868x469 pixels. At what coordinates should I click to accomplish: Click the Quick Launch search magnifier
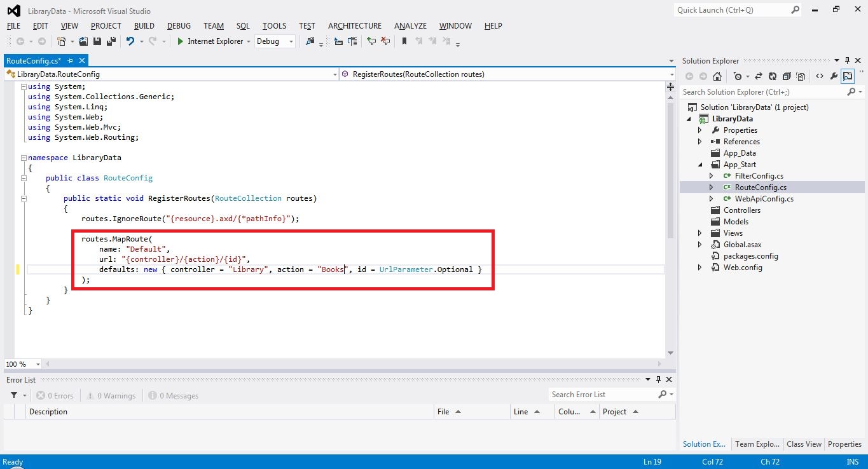point(795,10)
